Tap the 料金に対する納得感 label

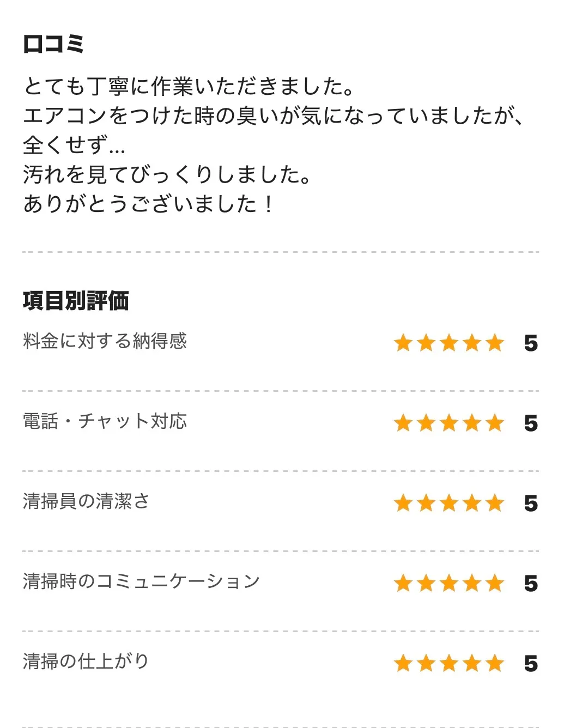click(105, 341)
